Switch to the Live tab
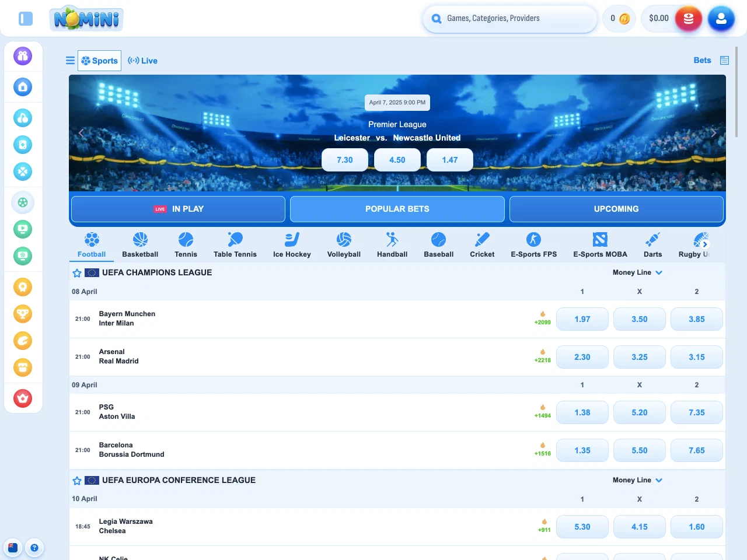 pos(143,61)
